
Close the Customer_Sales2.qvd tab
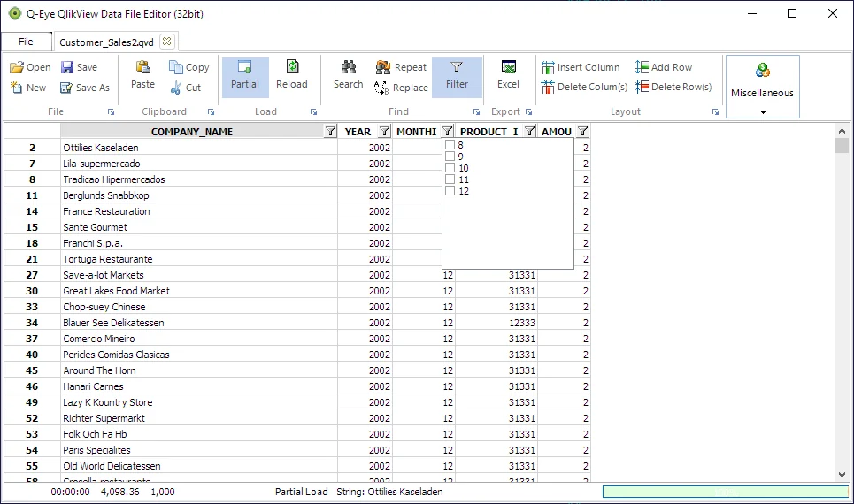pyautogui.click(x=166, y=42)
